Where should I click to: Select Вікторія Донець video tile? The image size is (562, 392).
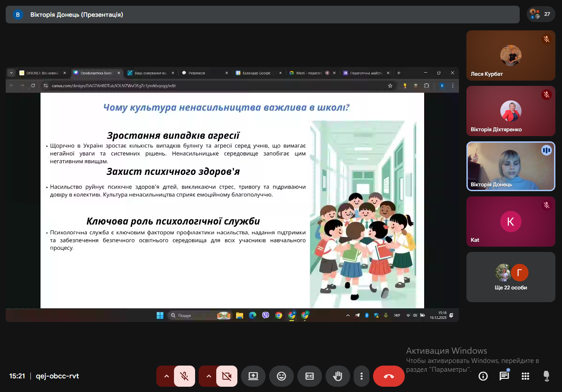[510, 166]
